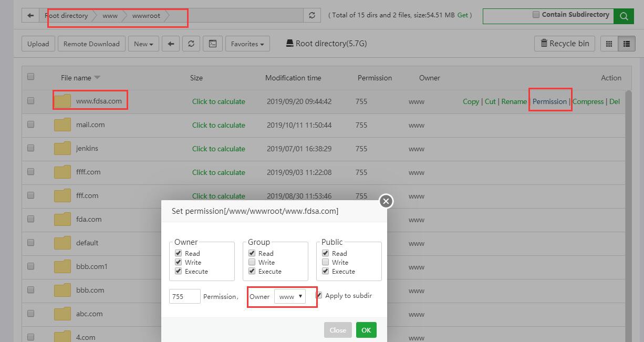Refresh the directory path with the reload icon
The width and height of the screenshot is (644, 342).
coord(312,15)
